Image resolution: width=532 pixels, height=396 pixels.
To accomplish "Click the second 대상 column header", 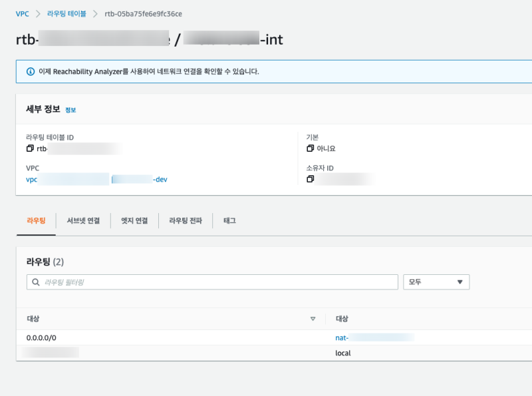I will click(342, 319).
